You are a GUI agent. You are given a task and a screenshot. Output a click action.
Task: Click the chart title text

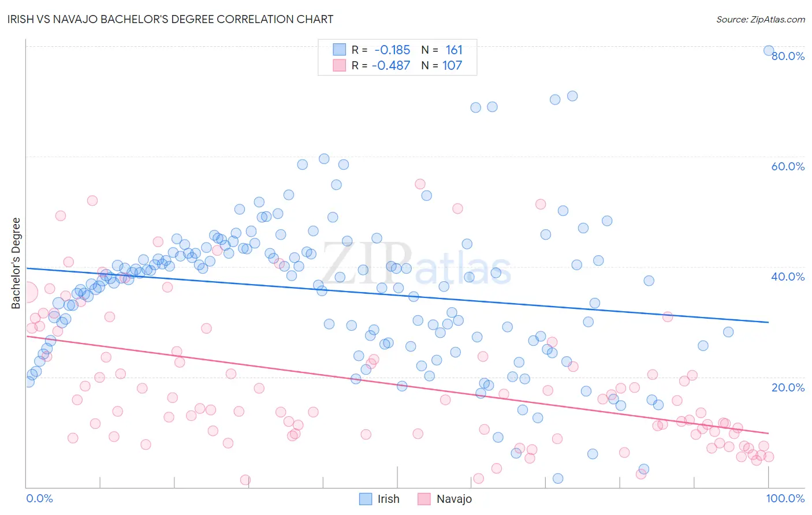(x=172, y=19)
